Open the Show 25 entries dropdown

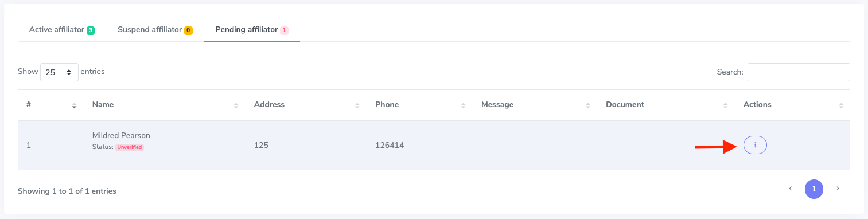click(x=59, y=72)
